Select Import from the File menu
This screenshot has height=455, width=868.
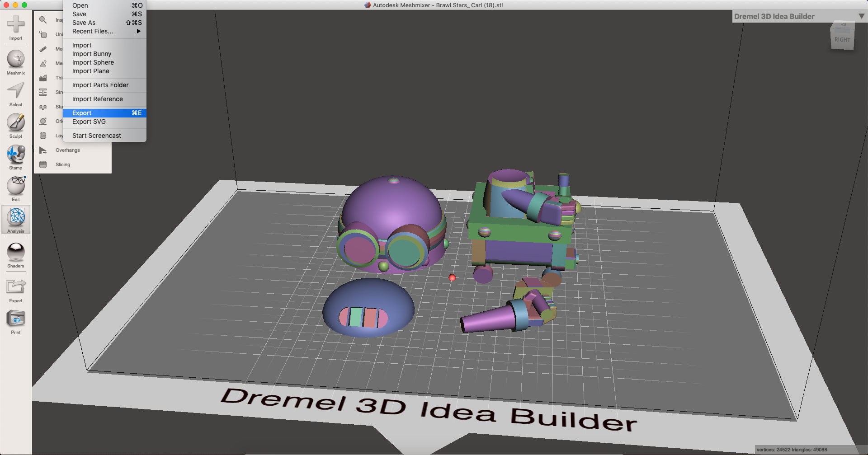click(x=104, y=45)
